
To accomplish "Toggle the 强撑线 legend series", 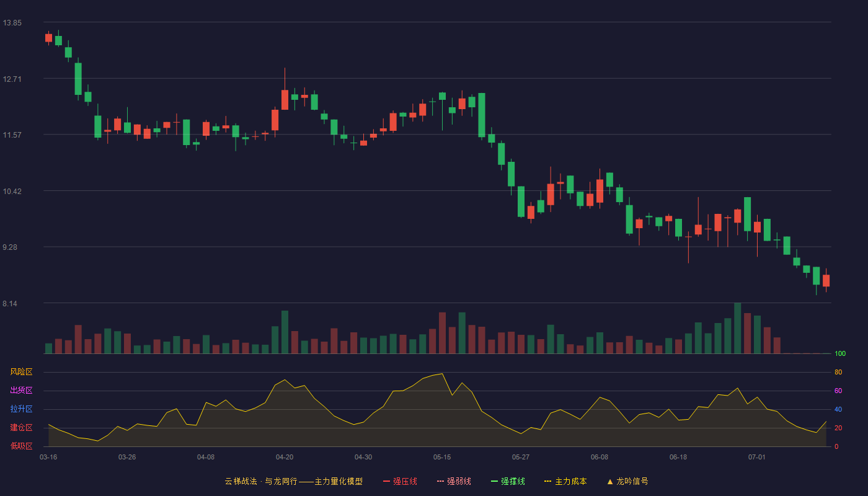I will [x=508, y=481].
